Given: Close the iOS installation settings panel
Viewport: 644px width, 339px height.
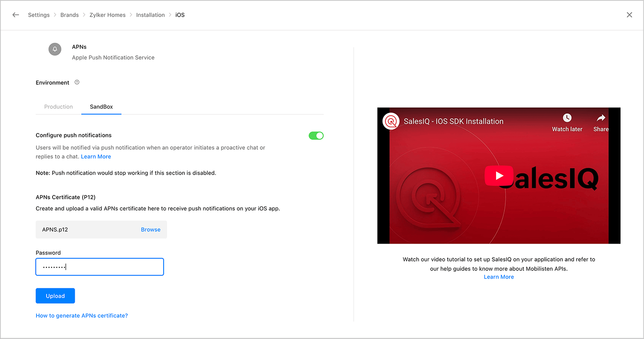Looking at the screenshot, I should [x=629, y=15].
